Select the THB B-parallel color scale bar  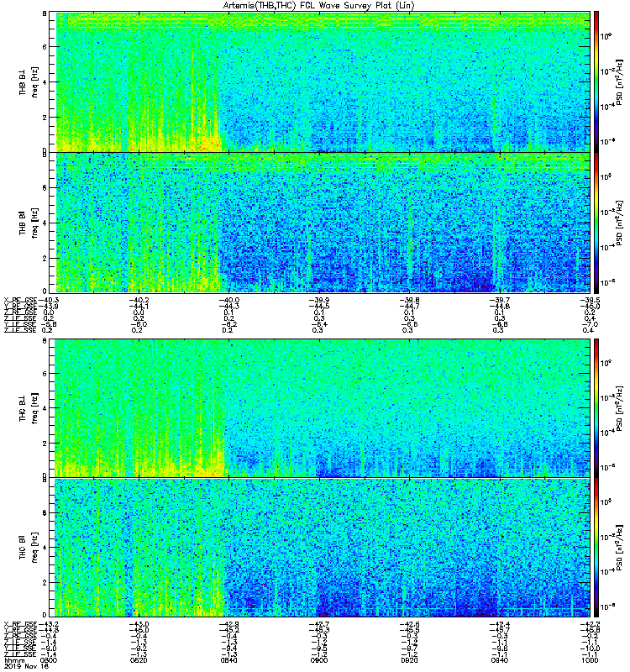point(596,223)
